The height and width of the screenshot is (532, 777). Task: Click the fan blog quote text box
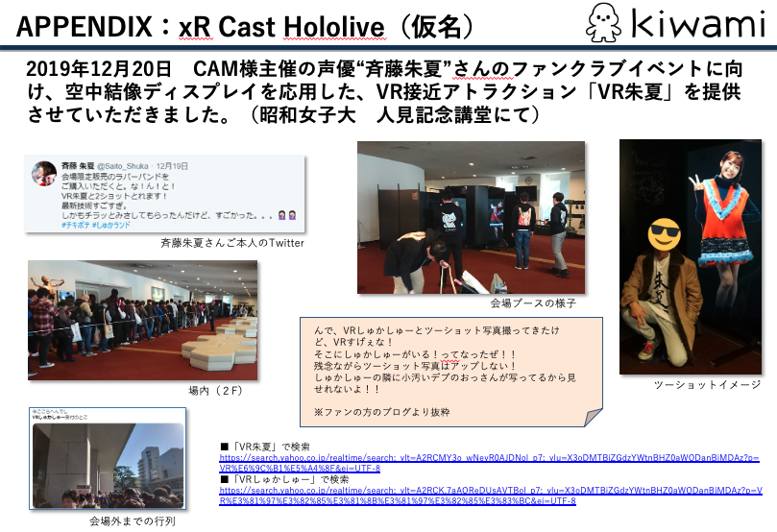[x=450, y=372]
